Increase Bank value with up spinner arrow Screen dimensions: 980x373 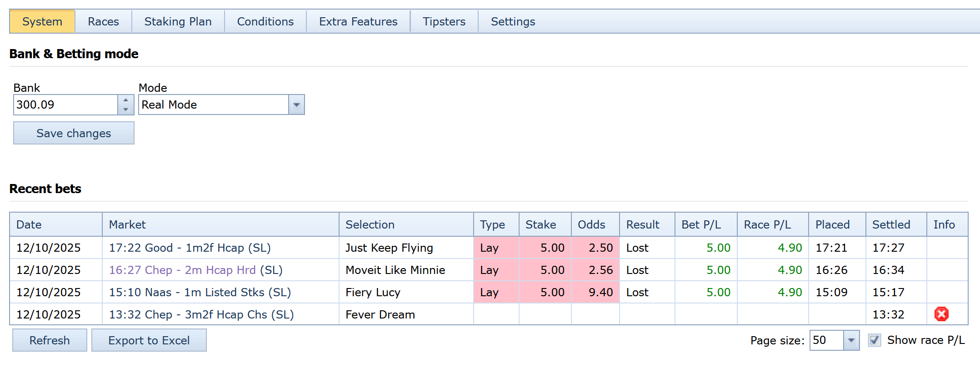[x=126, y=100]
